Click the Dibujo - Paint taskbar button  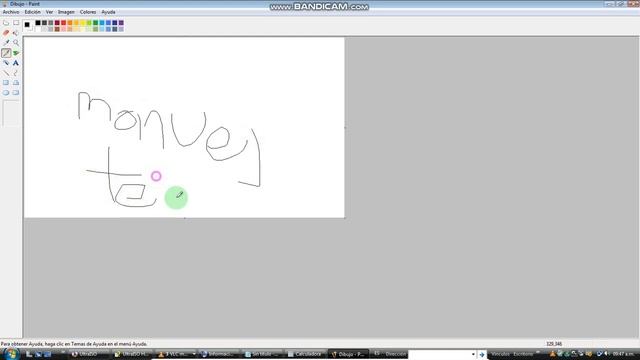pyautogui.click(x=348, y=354)
